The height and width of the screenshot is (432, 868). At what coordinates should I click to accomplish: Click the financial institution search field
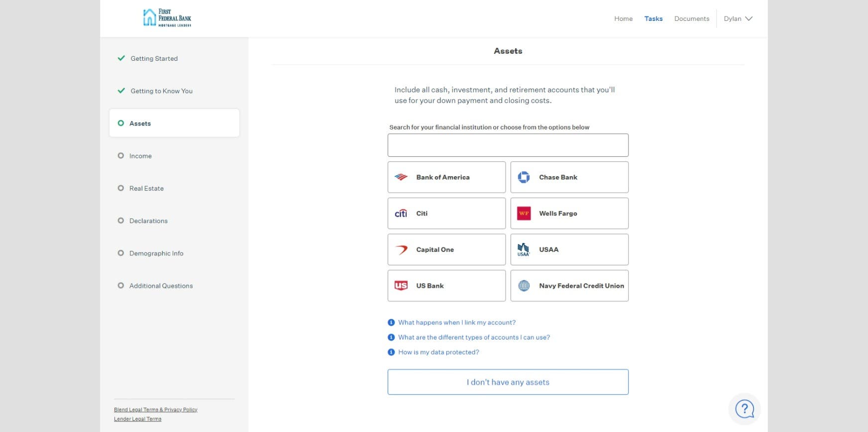[508, 145]
